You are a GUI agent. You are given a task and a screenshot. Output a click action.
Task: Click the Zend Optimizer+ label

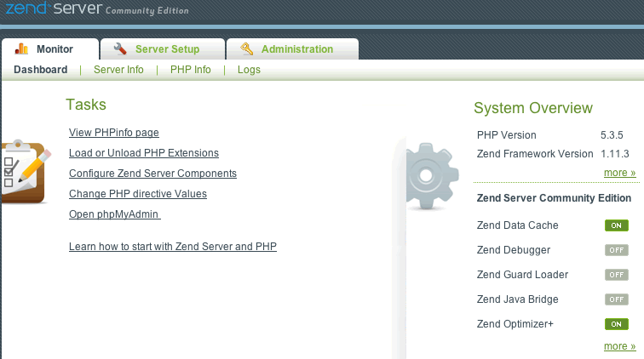point(515,324)
